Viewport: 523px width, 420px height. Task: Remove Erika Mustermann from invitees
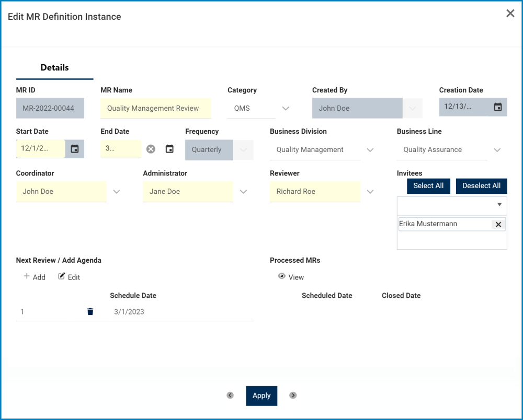[498, 224]
